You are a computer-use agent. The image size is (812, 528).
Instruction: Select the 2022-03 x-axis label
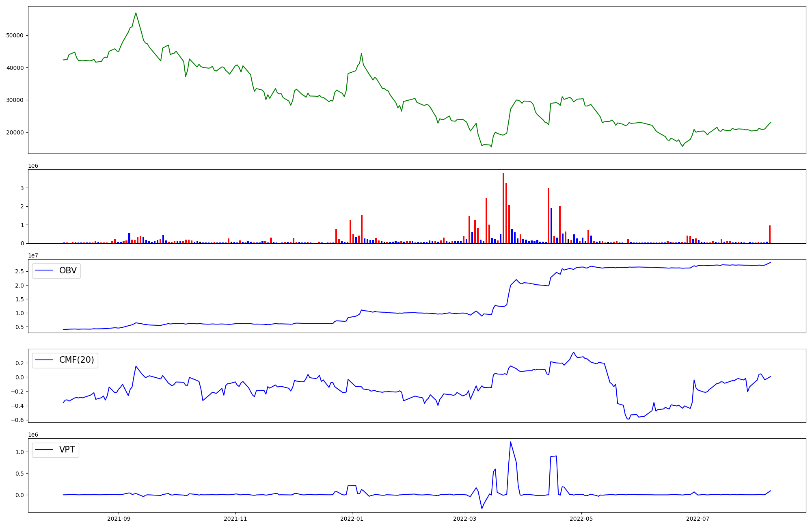464,519
